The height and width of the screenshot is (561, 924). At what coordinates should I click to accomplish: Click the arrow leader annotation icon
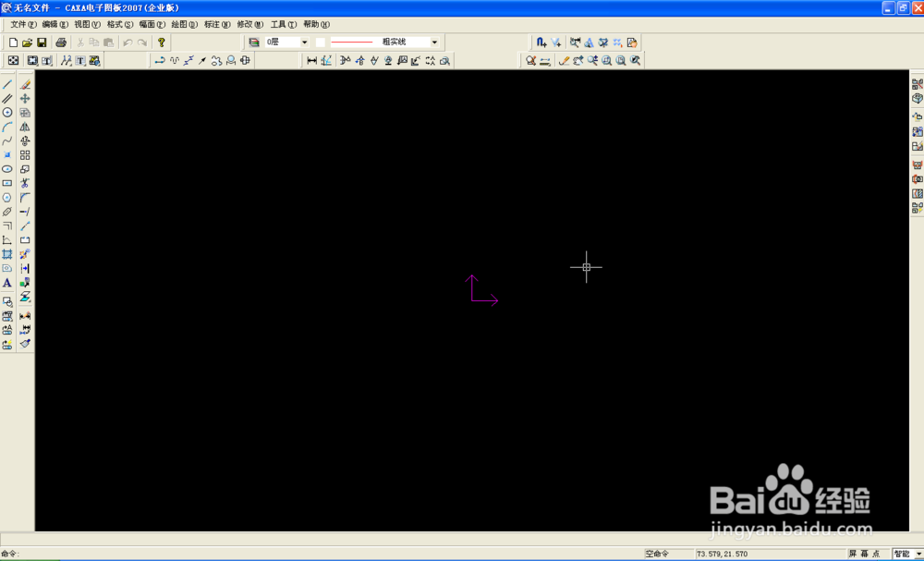click(x=202, y=61)
